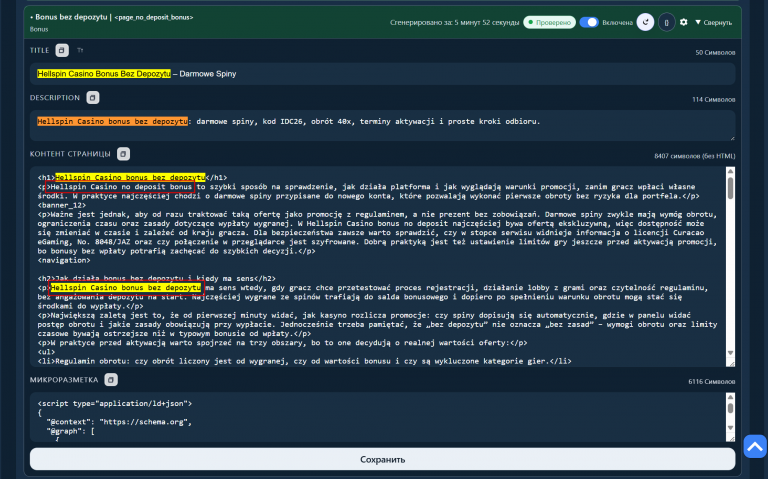Collapse section with Свернуть
The height and width of the screenshot is (479, 768).
coord(714,23)
